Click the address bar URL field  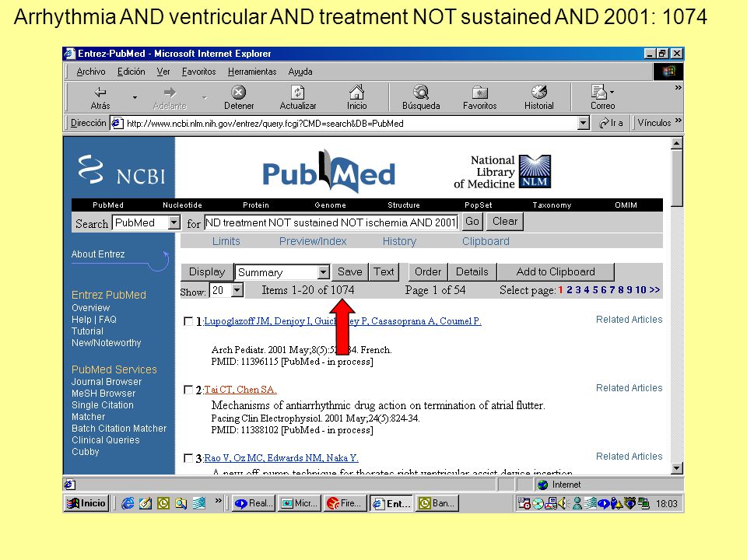(345, 124)
